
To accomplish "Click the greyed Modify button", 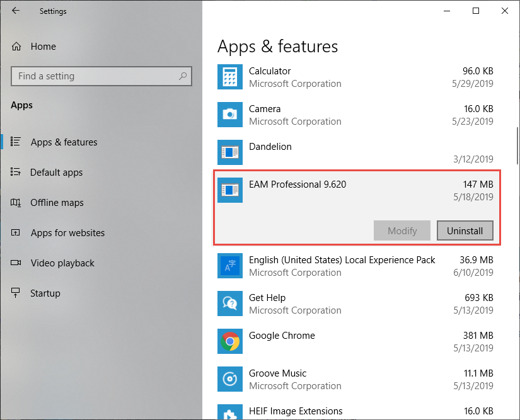I will pyautogui.click(x=402, y=230).
